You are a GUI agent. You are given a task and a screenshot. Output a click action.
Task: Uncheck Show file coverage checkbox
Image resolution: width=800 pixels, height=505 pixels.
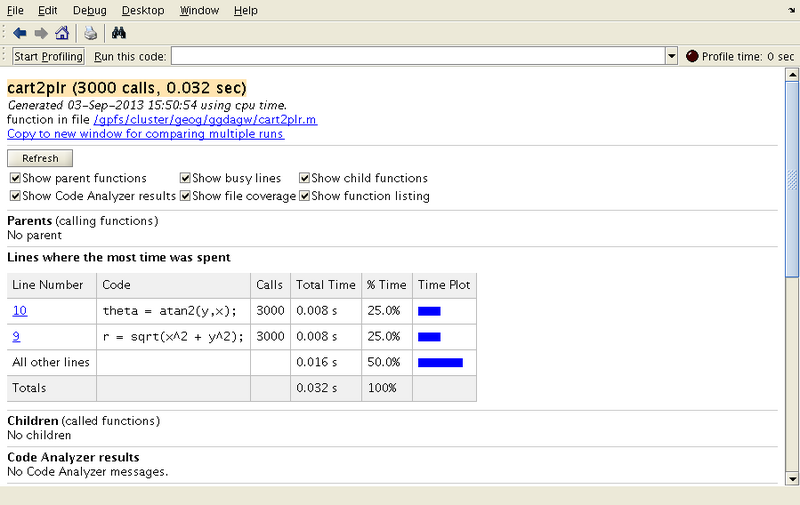[x=185, y=196]
